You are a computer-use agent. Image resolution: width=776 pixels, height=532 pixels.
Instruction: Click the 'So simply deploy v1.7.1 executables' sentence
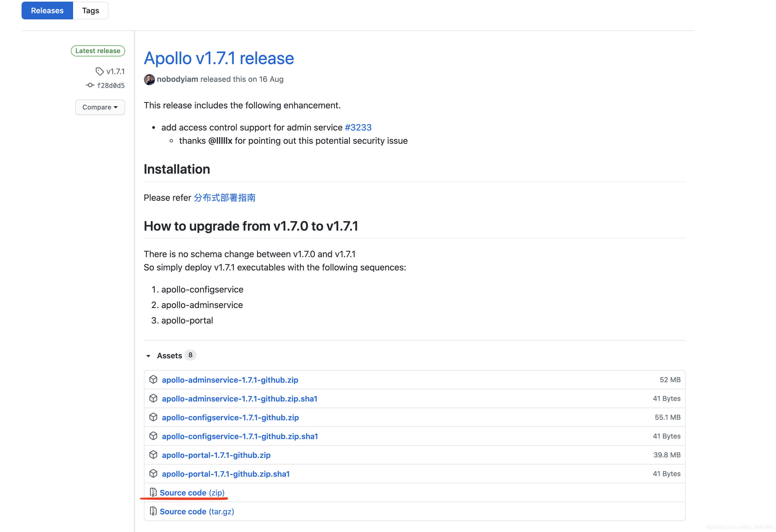[275, 267]
